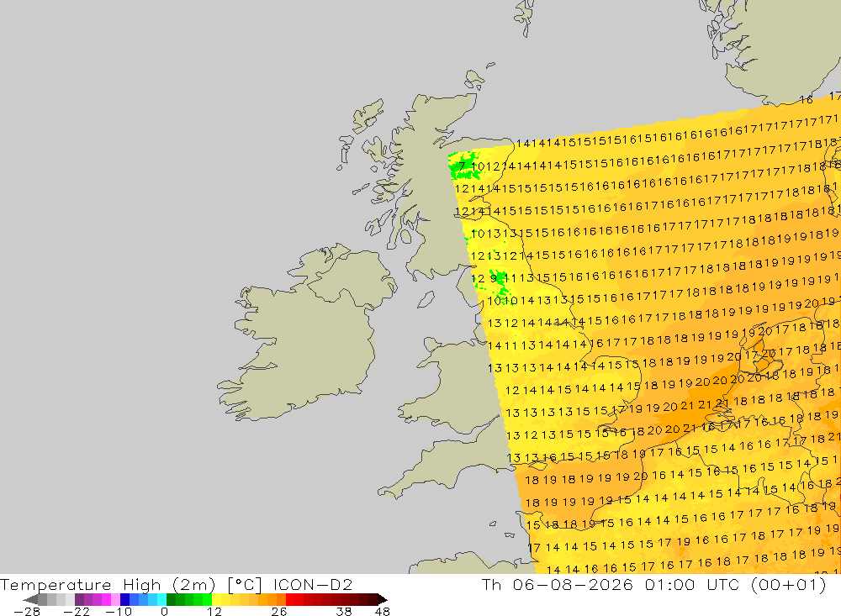Pick the cyan swatch just before 0

[161, 600]
